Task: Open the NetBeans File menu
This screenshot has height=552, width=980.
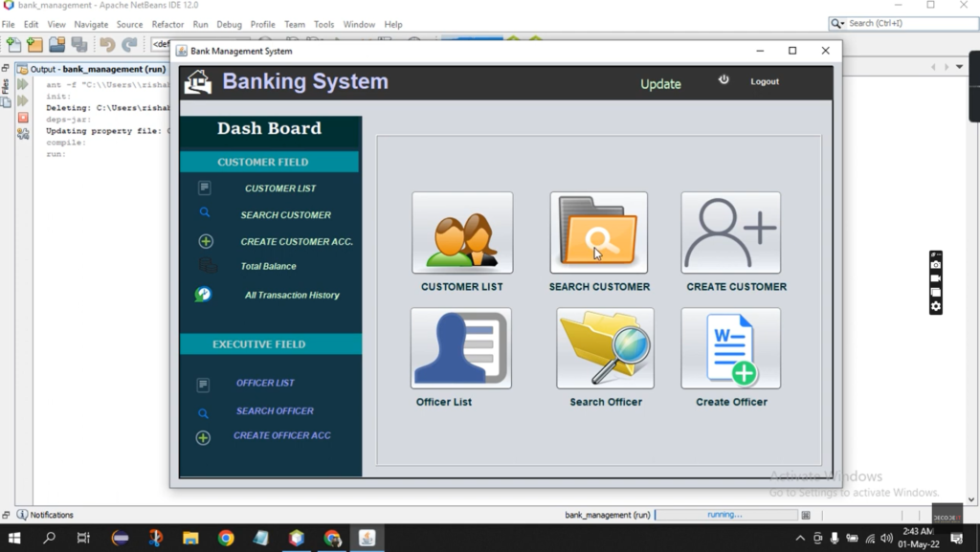Action: point(8,24)
